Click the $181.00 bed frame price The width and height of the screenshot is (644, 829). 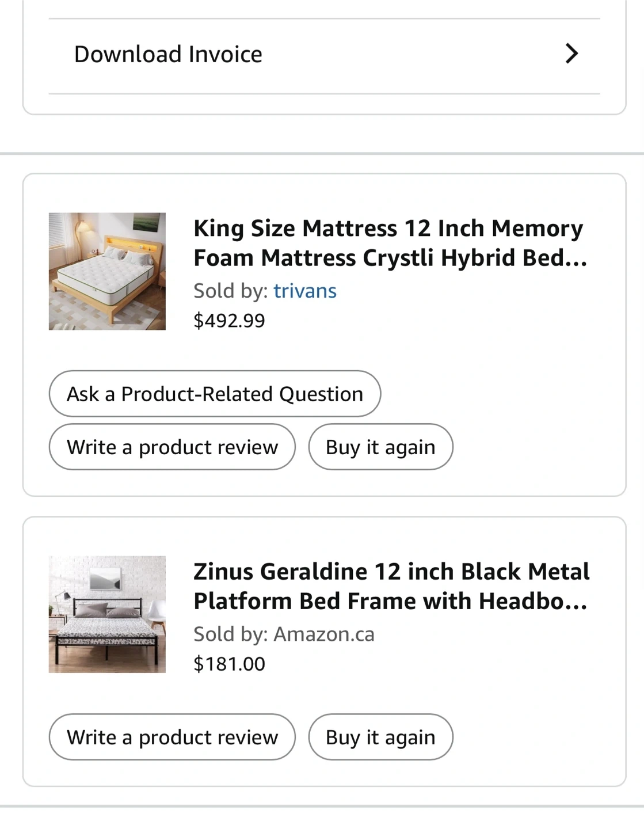point(229,664)
